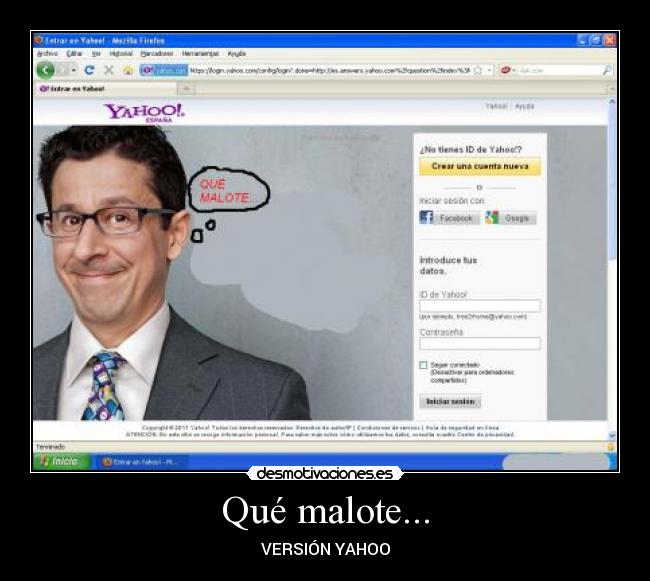
Task: Open the Marcadores menu
Action: click(x=157, y=53)
